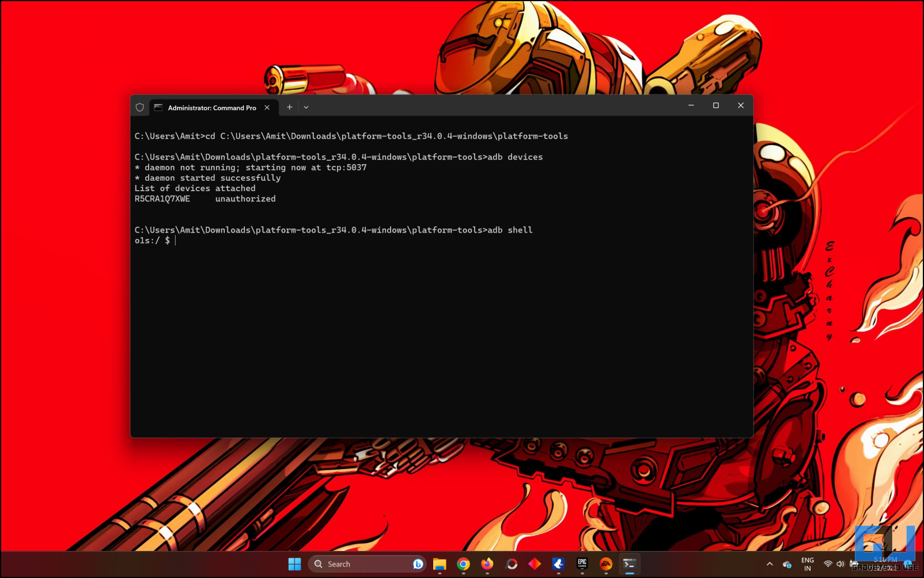
Task: Open the blue bird app icon on taskbar
Action: 558,564
